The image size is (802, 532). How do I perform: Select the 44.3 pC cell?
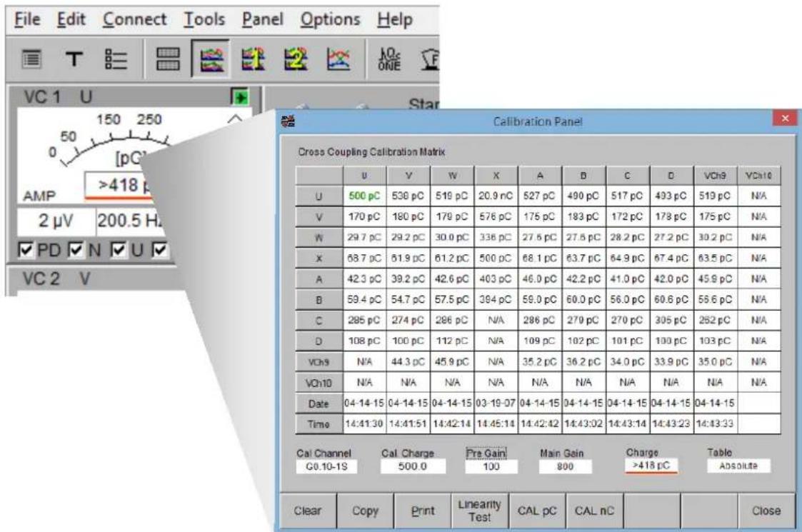click(x=408, y=362)
